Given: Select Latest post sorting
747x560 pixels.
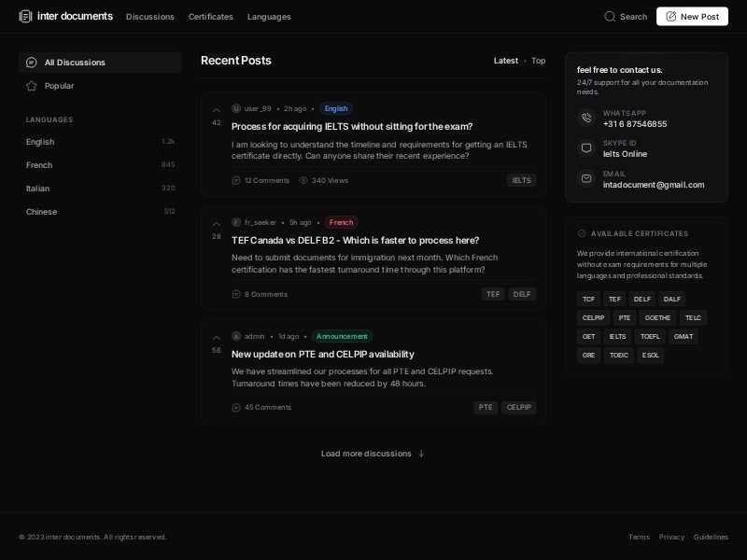Looking at the screenshot, I should (505, 61).
